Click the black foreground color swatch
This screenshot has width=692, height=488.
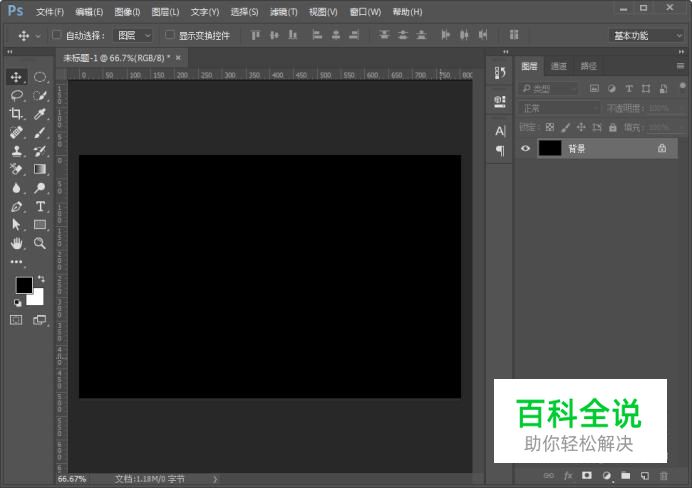pos(23,286)
